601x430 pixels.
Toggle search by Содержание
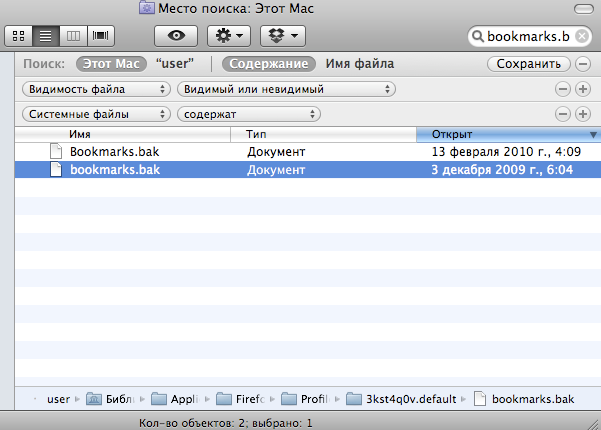point(269,64)
